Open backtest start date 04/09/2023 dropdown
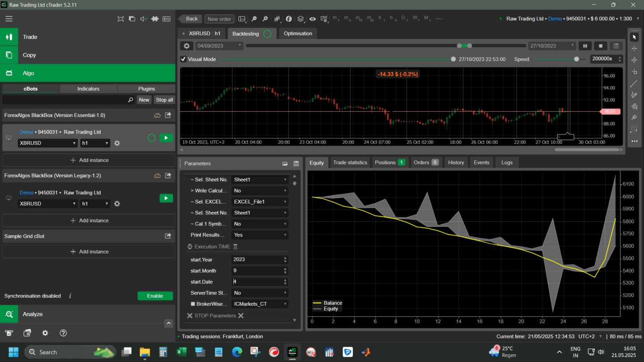The width and height of the screenshot is (644, 362). click(x=220, y=46)
